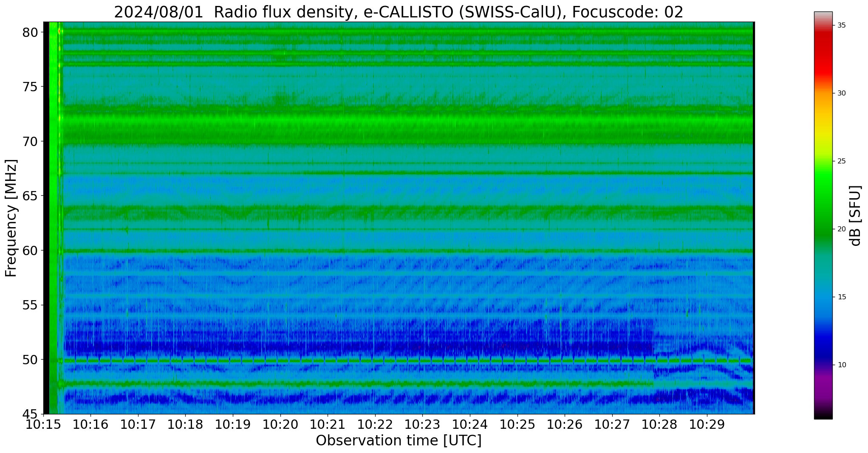This screenshot has height=453, width=868.
Task: Click the 45 MHz frequency tick label
Action: [x=30, y=414]
